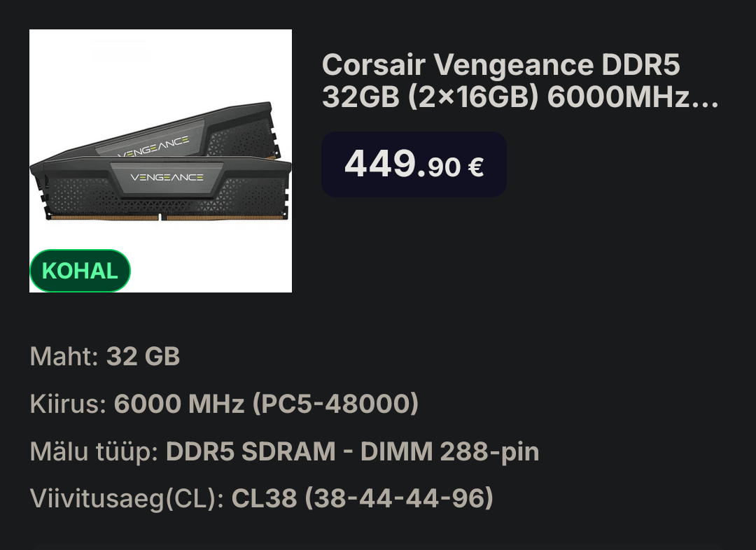Screen dimensions: 756x550
Task: Click the 449.90 € price button
Action: click(414, 164)
